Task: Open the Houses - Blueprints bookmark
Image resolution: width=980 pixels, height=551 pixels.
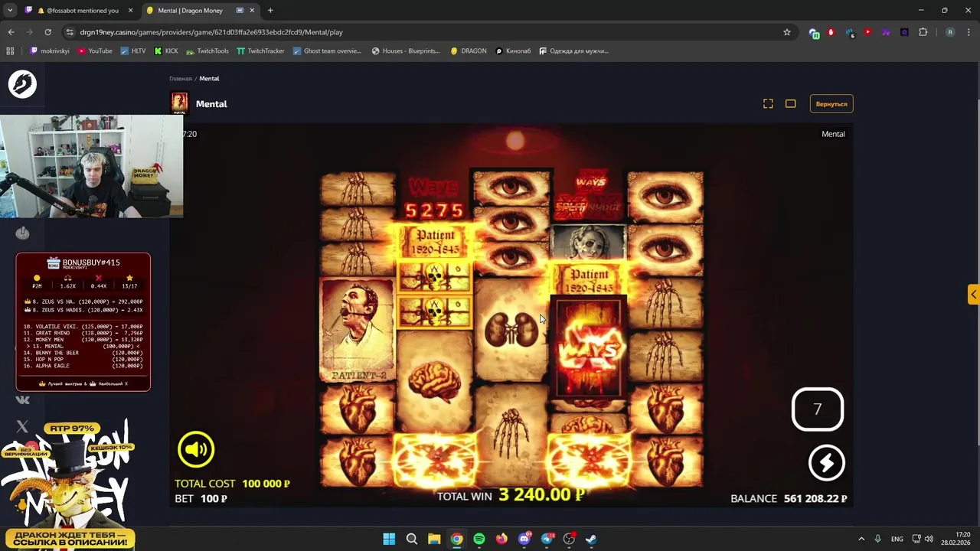Action: 406,51
